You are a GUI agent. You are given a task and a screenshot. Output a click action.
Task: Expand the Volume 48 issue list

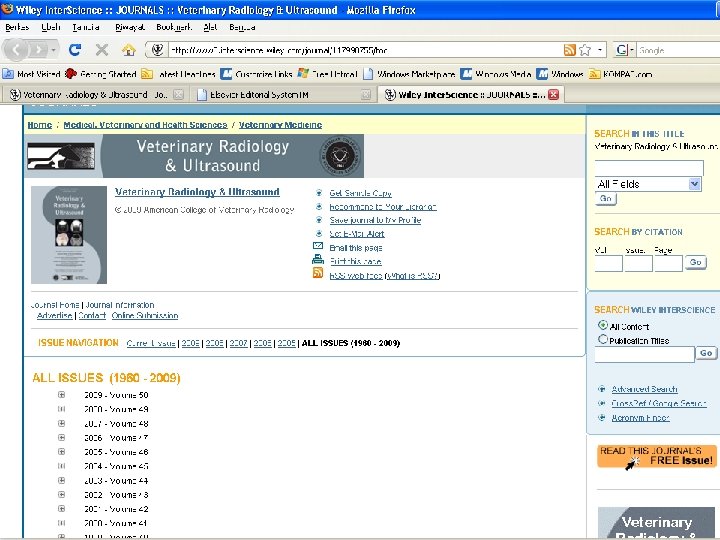[62, 423]
